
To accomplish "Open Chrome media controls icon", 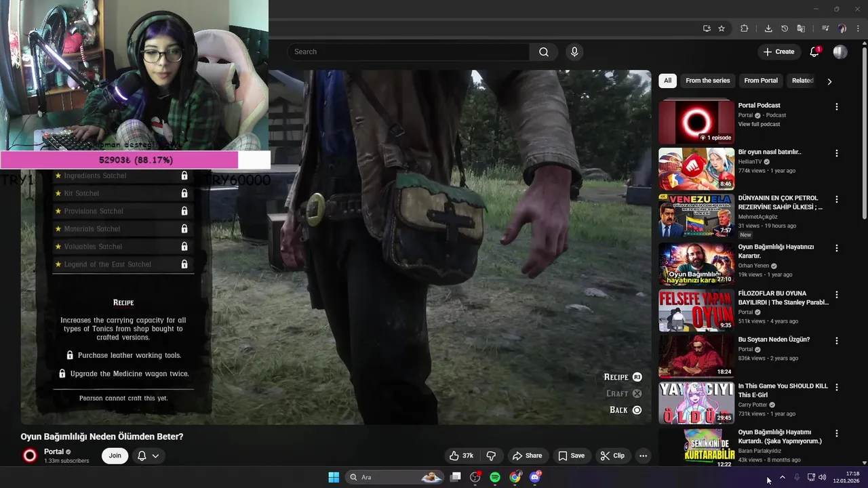I will (825, 28).
